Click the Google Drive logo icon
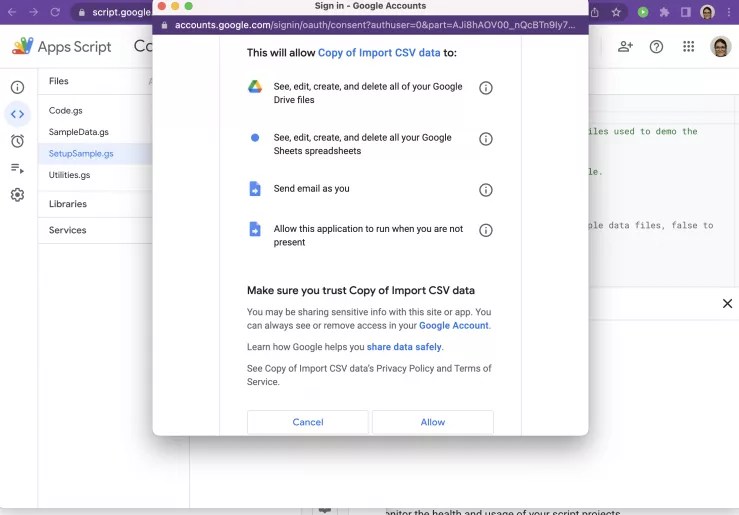739x515 pixels. 255,87
